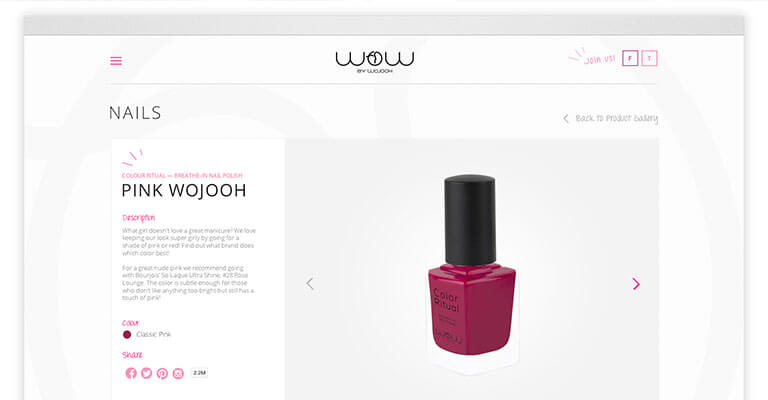Click the nail polish bottle image
Screen dimensions: 768x400
click(471, 267)
